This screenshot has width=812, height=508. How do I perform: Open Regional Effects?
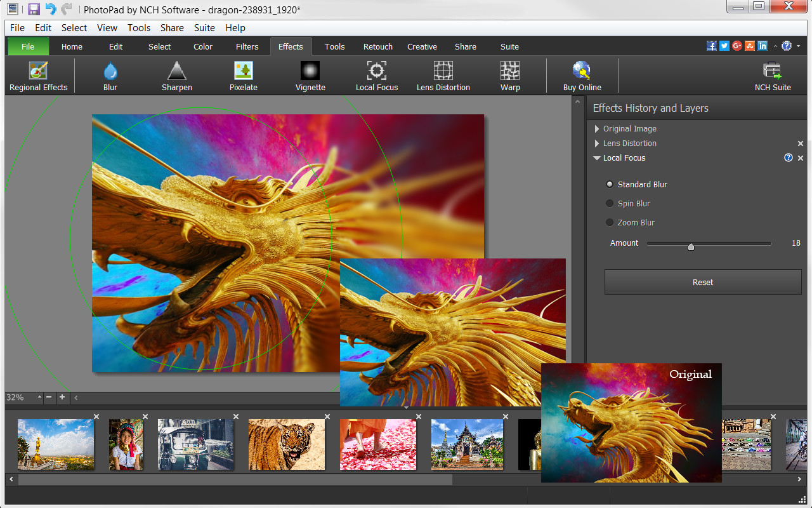point(38,75)
